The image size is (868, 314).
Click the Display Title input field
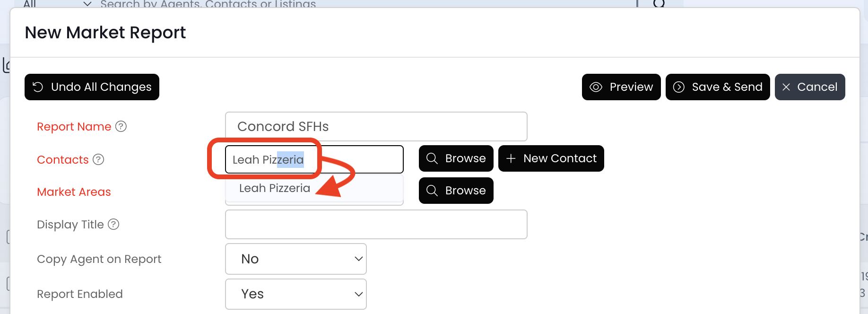click(x=376, y=224)
